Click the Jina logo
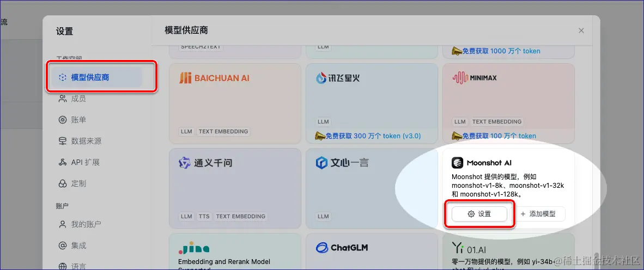 (194, 248)
